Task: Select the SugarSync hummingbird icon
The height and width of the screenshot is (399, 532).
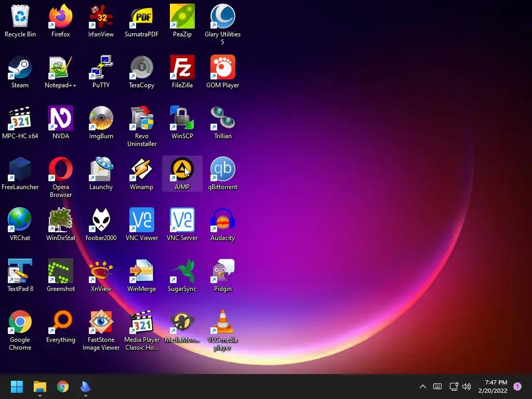Action: [x=182, y=271]
